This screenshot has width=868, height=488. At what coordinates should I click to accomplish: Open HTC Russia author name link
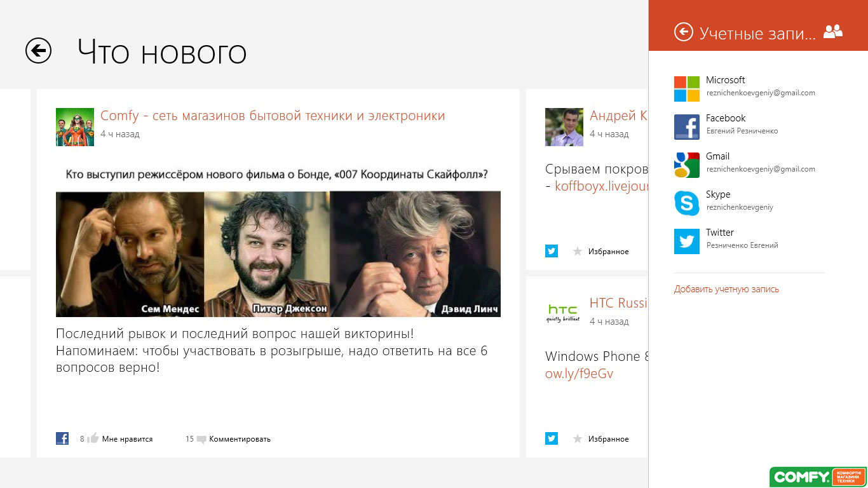tap(619, 303)
